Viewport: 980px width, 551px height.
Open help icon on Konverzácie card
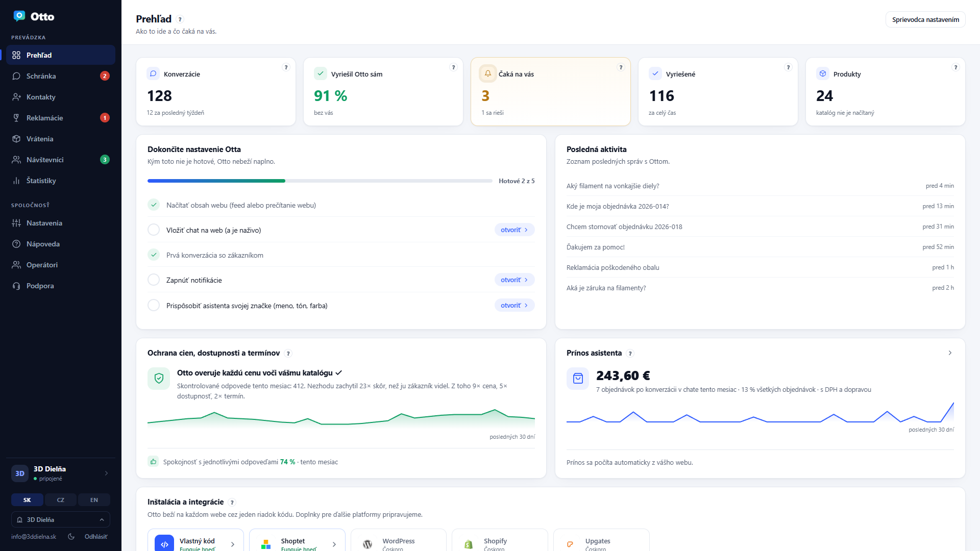pyautogui.click(x=286, y=67)
